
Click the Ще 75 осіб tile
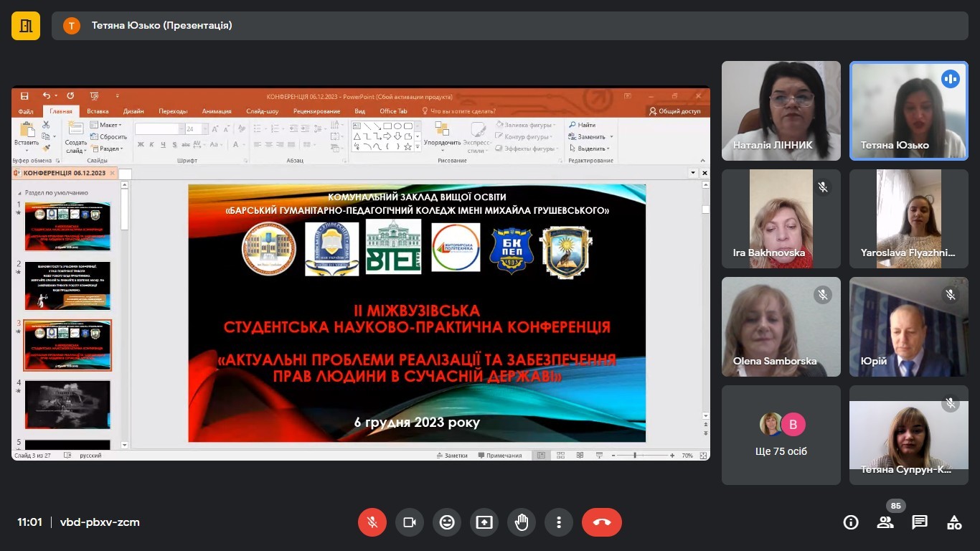[x=781, y=435]
